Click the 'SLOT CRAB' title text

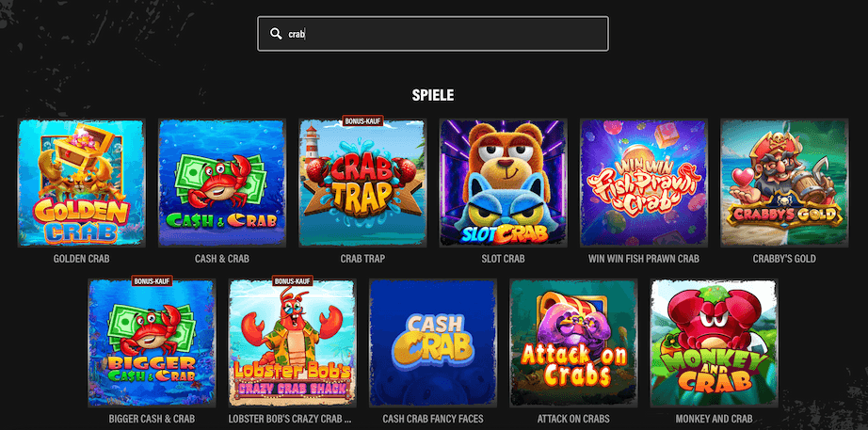[x=504, y=259]
